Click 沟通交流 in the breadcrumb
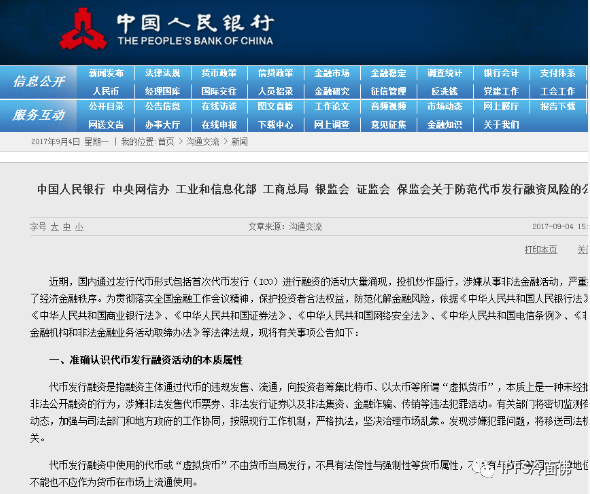Screen dimensions: 590x494 (x=203, y=142)
